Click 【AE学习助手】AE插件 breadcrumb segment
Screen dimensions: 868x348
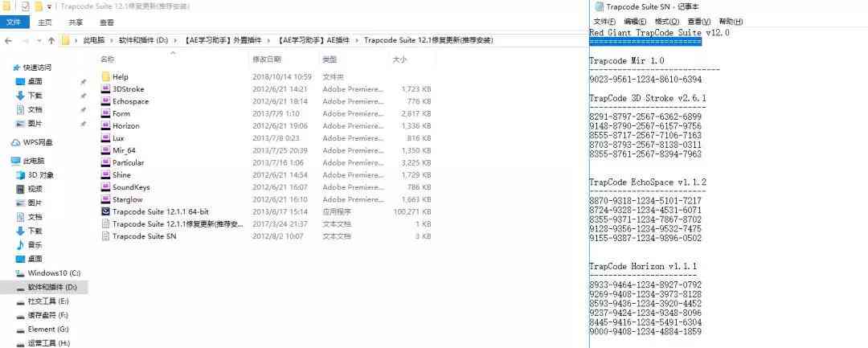pyautogui.click(x=313, y=40)
